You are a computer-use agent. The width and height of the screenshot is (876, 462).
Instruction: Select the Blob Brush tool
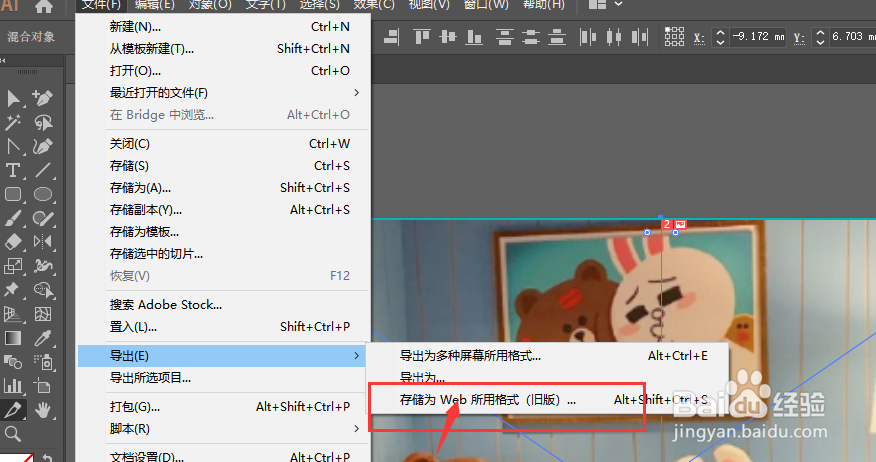point(43,218)
